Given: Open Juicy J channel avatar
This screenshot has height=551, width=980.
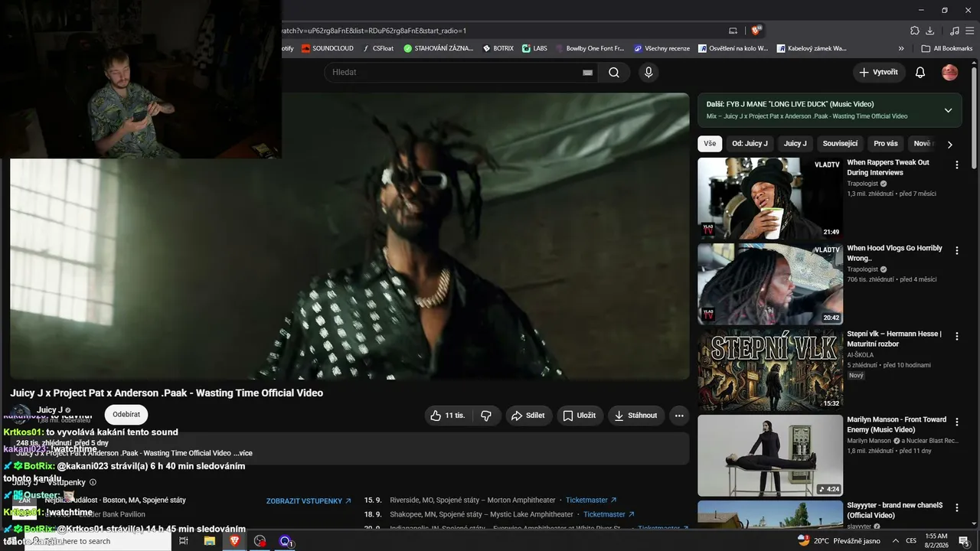Looking at the screenshot, I should point(21,415).
